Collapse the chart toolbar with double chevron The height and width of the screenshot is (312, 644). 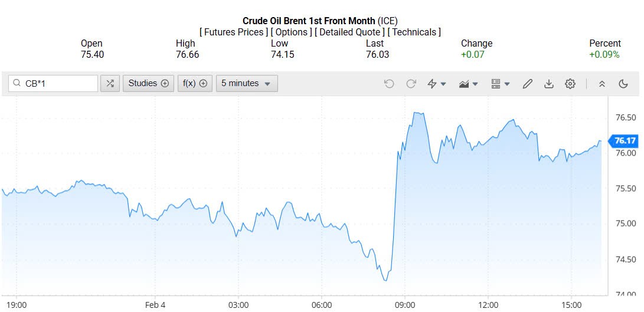click(602, 84)
